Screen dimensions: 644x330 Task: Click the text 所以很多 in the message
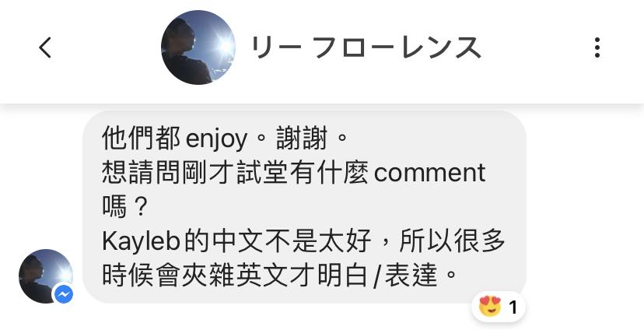coord(452,241)
